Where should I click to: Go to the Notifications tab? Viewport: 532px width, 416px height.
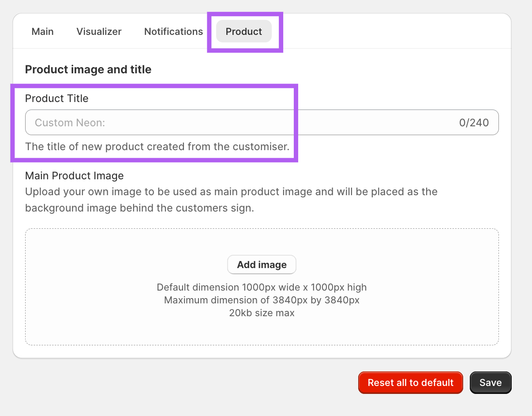point(173,32)
